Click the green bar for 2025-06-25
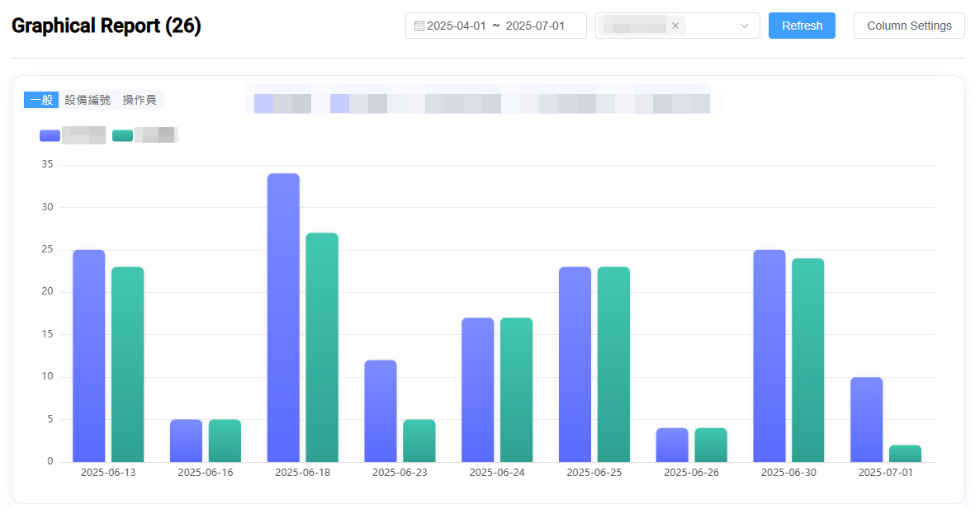This screenshot has height=509, width=980. point(613,364)
